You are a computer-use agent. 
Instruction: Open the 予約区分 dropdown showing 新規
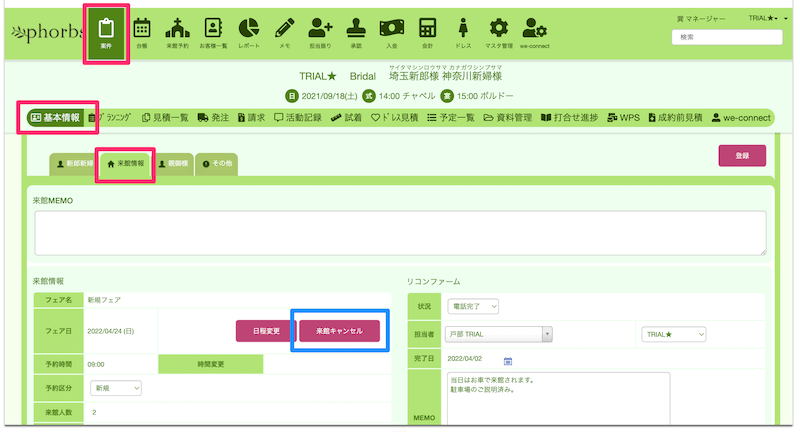[x=116, y=388]
